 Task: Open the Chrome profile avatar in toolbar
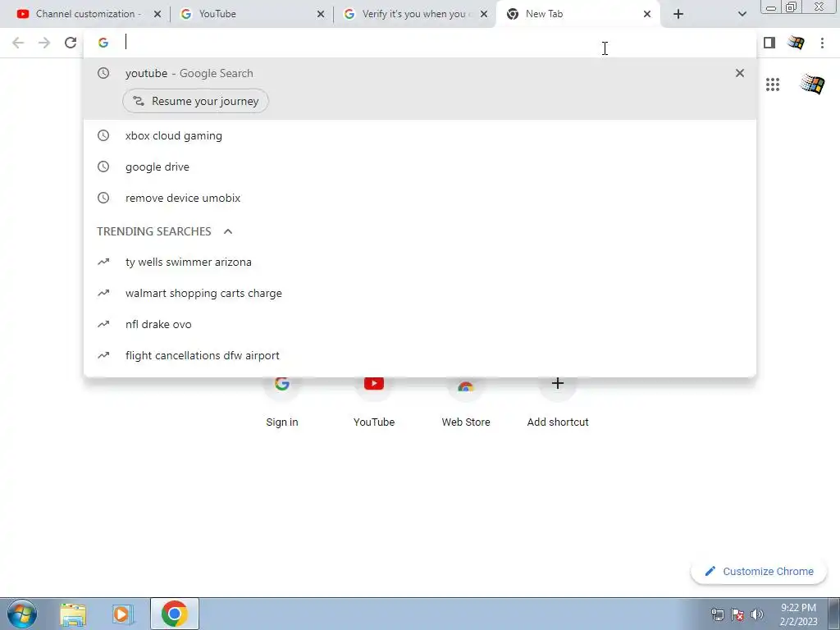click(x=796, y=43)
